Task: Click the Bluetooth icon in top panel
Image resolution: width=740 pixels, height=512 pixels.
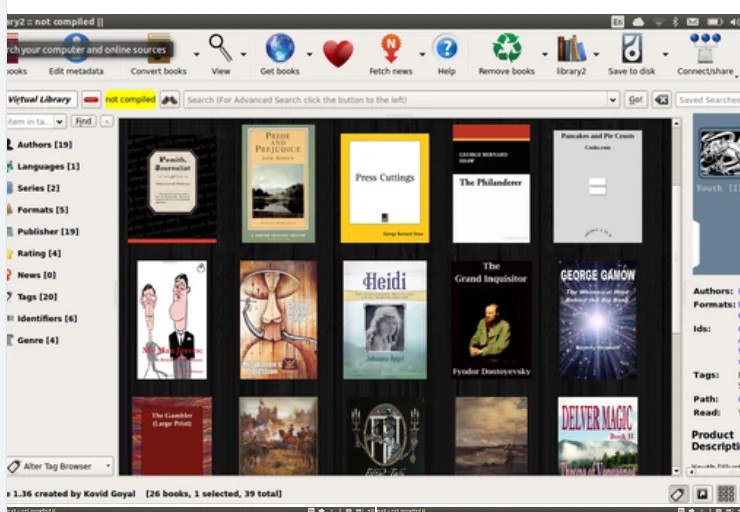Action: tap(675, 22)
